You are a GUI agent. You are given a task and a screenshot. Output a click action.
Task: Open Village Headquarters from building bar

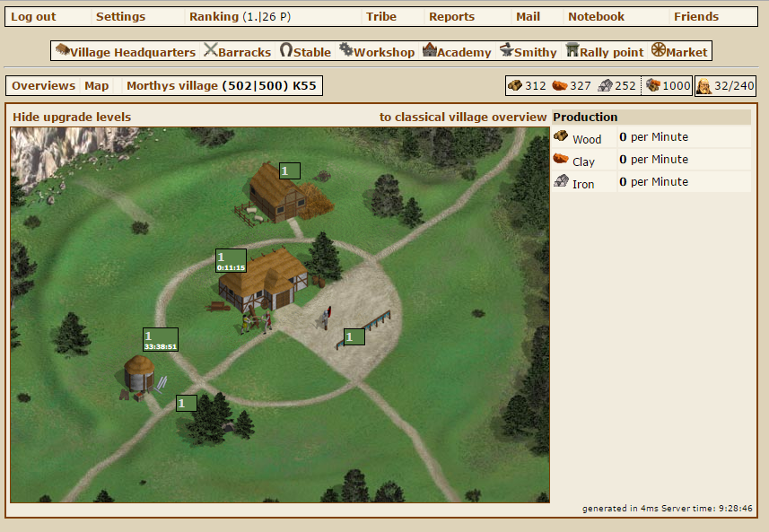point(126,51)
